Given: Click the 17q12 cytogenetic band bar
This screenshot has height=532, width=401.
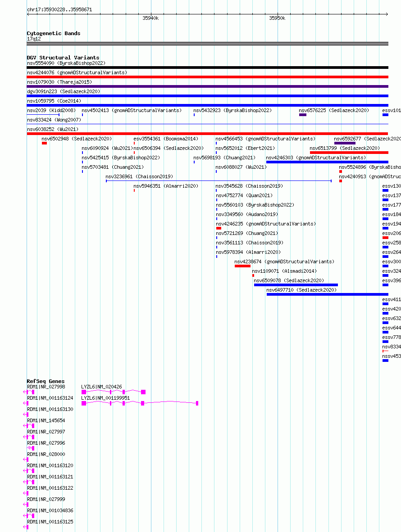Looking at the screenshot, I should [x=207, y=44].
